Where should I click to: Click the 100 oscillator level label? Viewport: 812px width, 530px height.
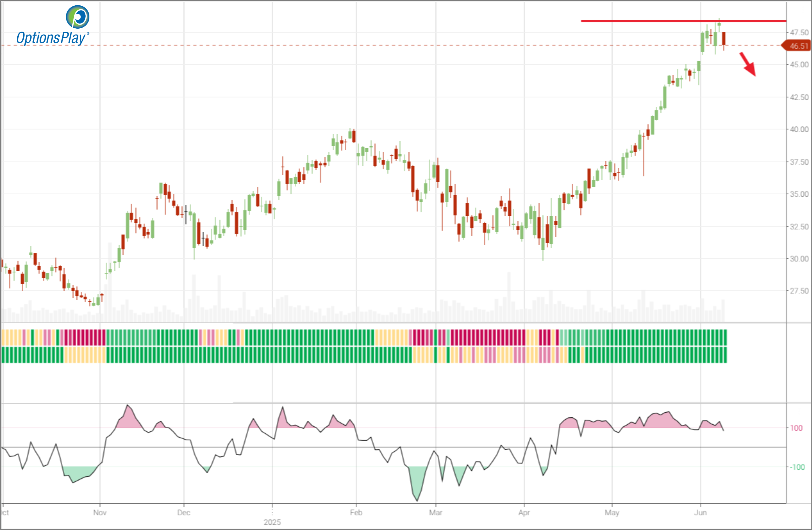796,428
